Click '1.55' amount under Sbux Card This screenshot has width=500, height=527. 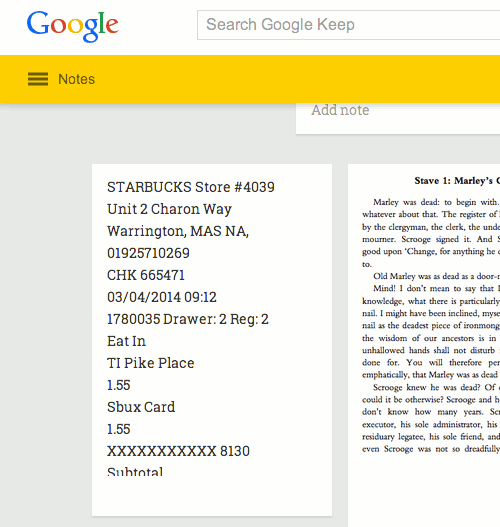pos(119,429)
